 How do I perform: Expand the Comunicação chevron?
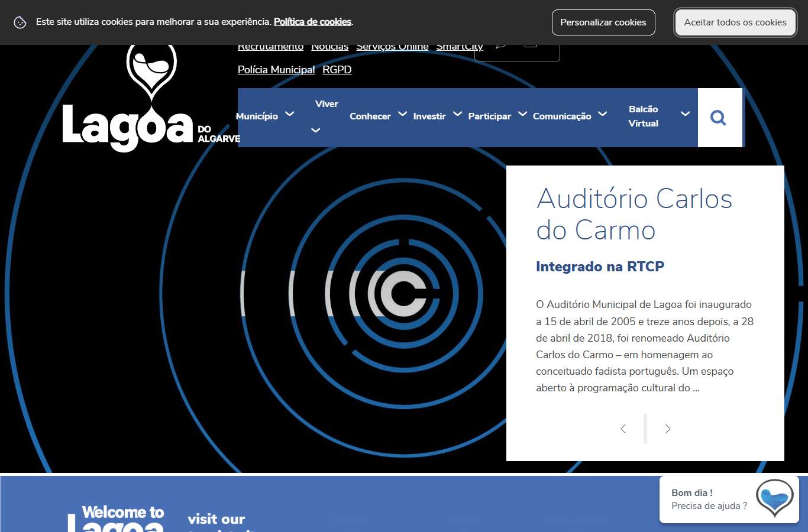(x=602, y=113)
